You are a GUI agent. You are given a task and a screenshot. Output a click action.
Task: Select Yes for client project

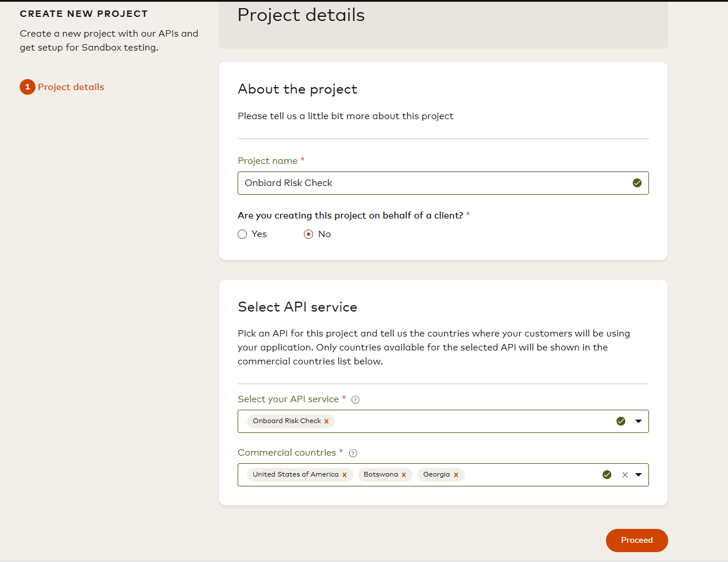242,234
